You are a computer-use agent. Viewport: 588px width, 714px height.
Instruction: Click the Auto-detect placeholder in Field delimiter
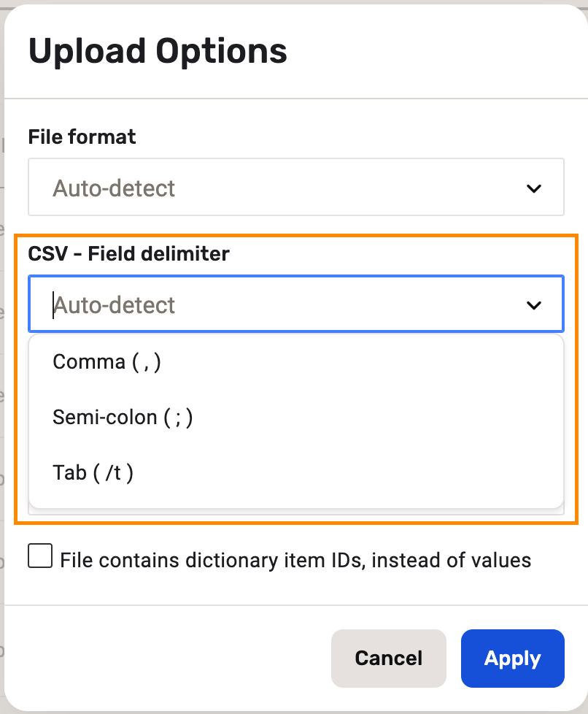115,305
